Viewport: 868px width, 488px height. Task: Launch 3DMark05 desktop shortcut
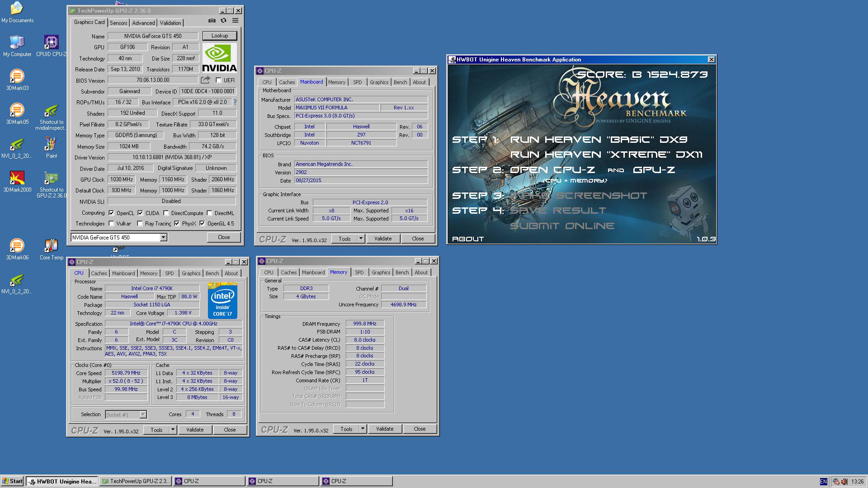coord(17,114)
